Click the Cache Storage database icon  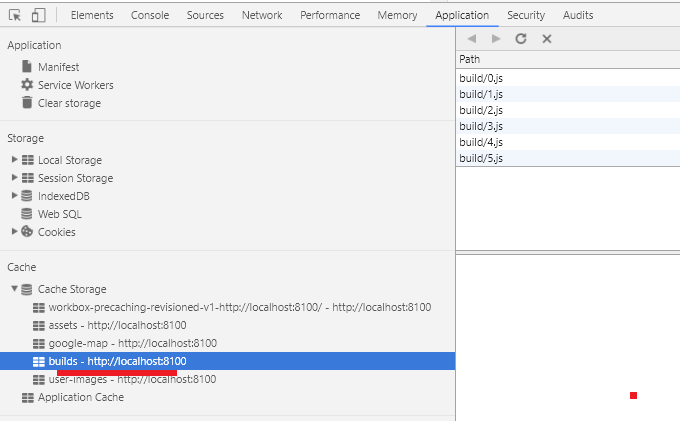tap(27, 289)
